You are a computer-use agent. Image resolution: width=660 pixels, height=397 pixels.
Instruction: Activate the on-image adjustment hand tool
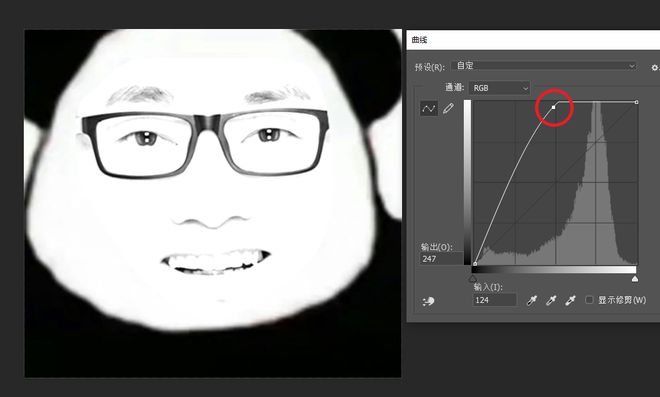tap(428, 301)
